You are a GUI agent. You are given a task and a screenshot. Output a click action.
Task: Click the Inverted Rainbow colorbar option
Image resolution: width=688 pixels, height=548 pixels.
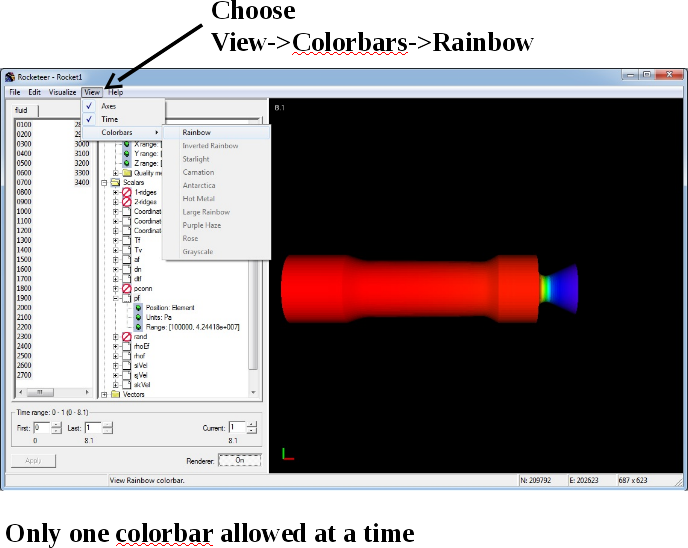[210, 146]
